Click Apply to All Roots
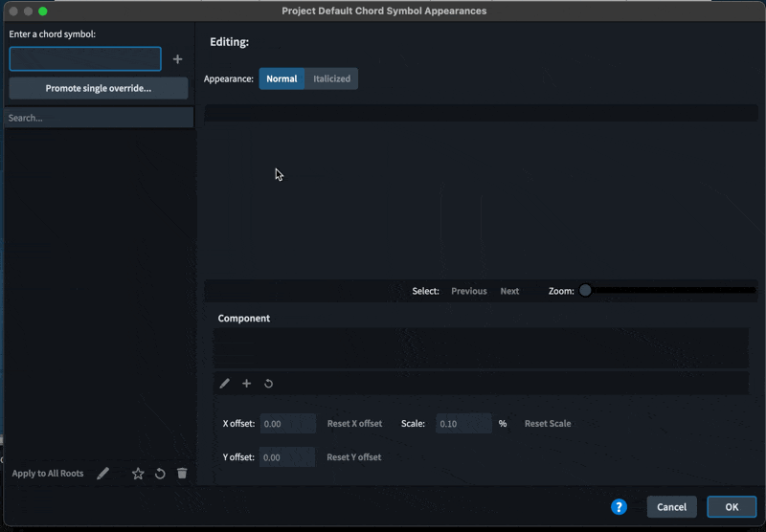Image resolution: width=766 pixels, height=532 pixels. (x=48, y=474)
